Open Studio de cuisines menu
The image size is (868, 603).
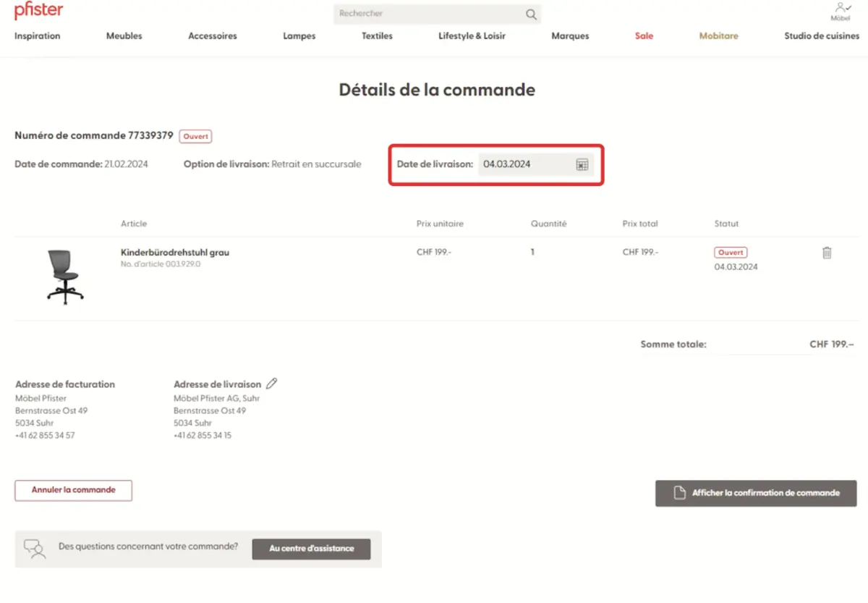pyautogui.click(x=822, y=36)
